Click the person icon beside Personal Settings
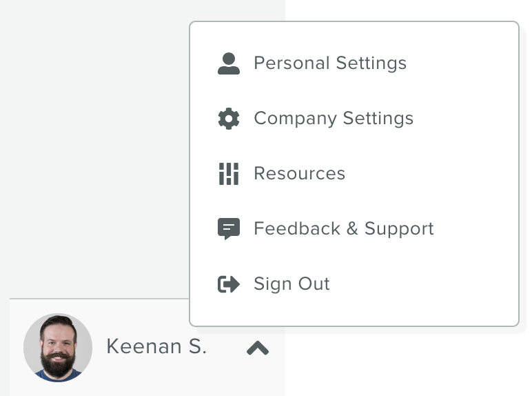 229,63
